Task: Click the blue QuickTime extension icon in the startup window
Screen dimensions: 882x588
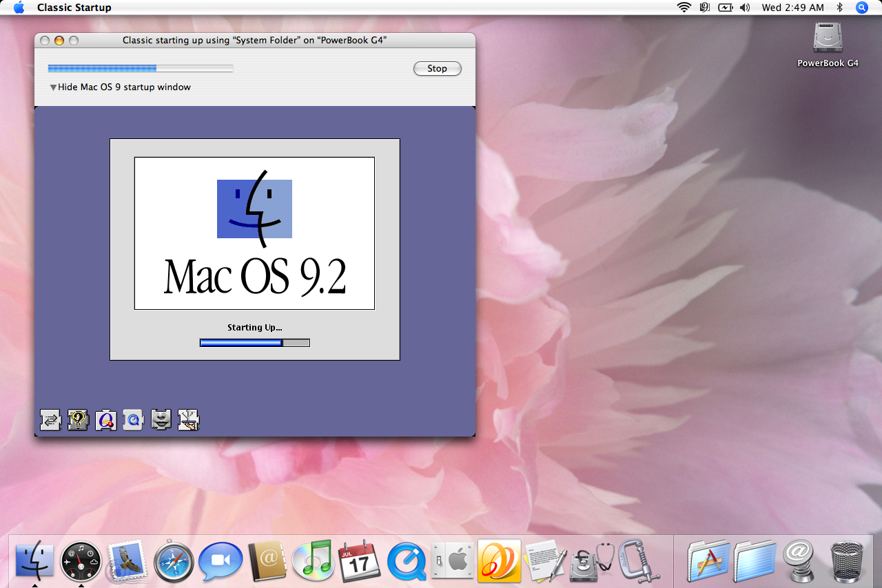Action: point(133,420)
